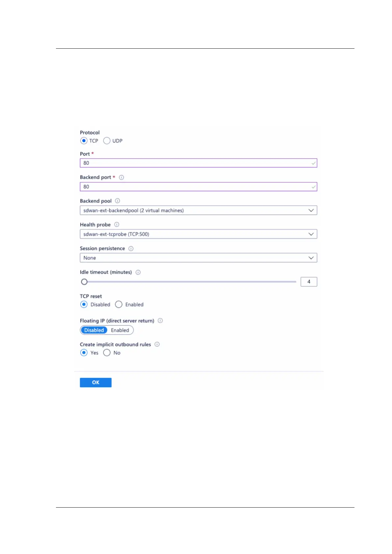Viewport: 392px width, 554px height.
Task: Select the TCP protocol radio button
Action: 84,141
